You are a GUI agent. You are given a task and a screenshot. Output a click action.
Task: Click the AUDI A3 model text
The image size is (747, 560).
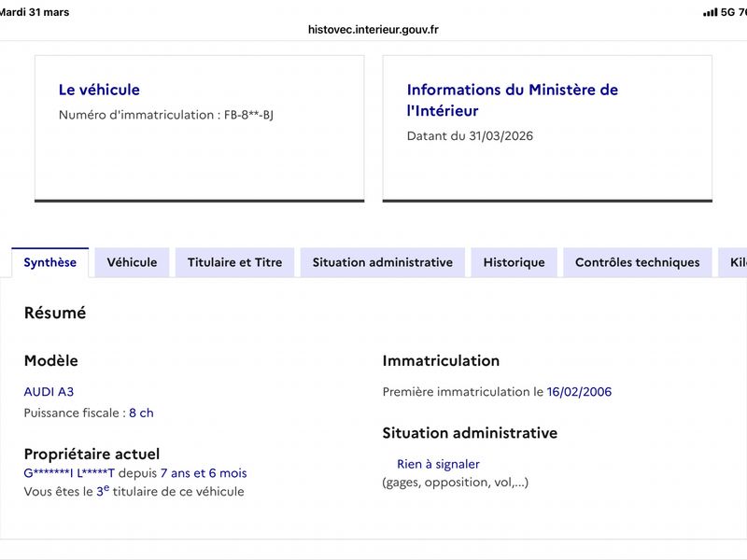pos(49,392)
